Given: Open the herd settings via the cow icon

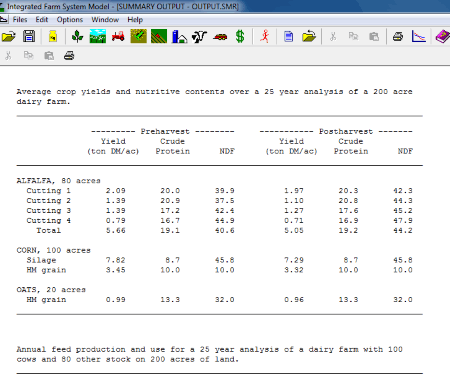Looking at the screenshot, I should [199, 36].
